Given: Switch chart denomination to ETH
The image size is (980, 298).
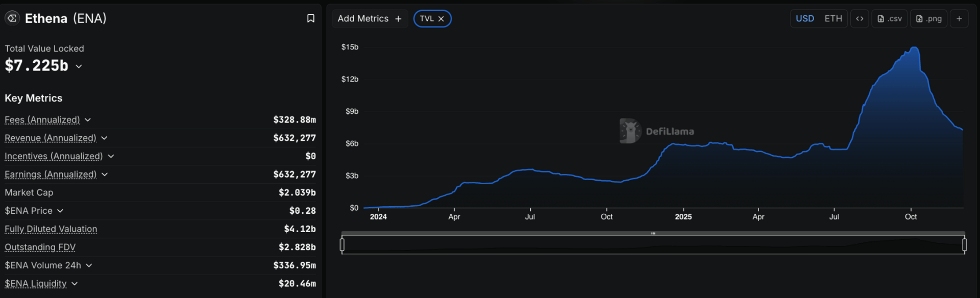Looking at the screenshot, I should (834, 19).
